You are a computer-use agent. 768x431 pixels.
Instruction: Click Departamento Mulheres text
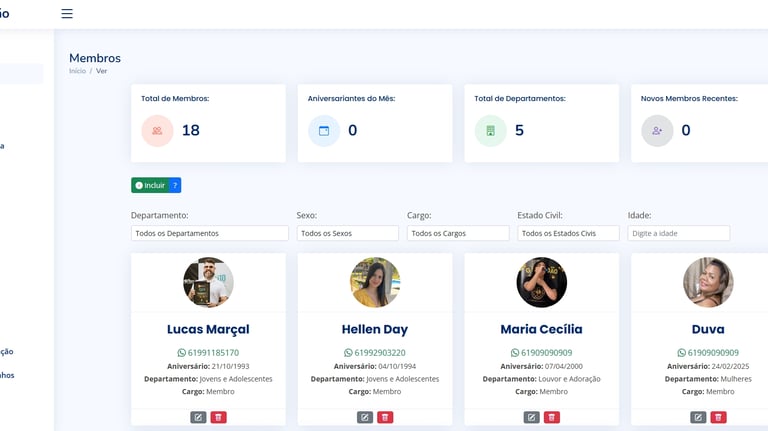point(708,379)
